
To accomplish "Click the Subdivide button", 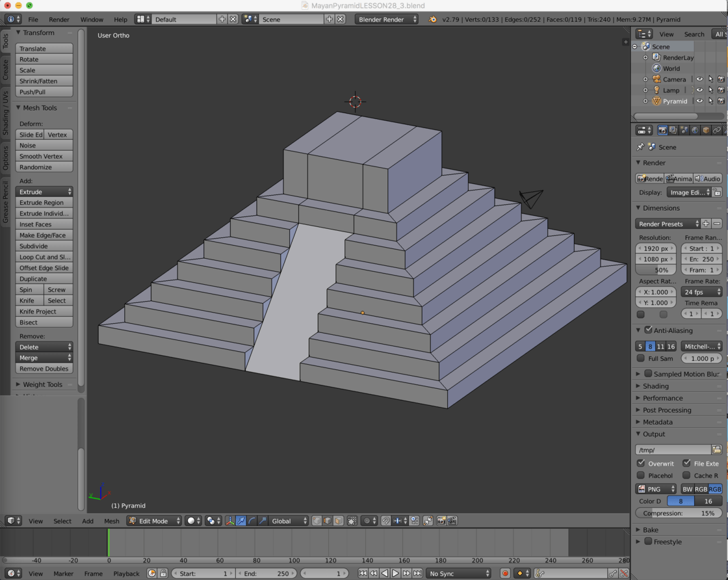I will [44, 246].
